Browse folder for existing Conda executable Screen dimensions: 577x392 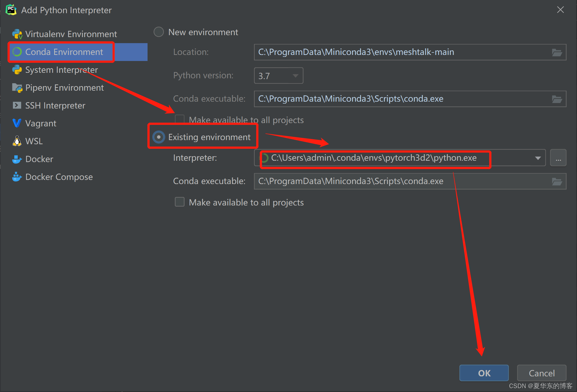pyautogui.click(x=557, y=181)
